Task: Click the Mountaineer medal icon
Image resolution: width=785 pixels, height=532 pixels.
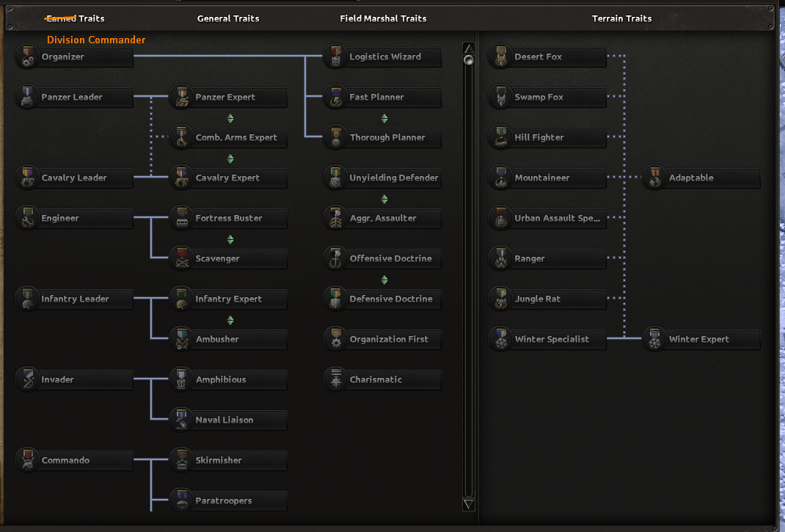Action: point(500,178)
